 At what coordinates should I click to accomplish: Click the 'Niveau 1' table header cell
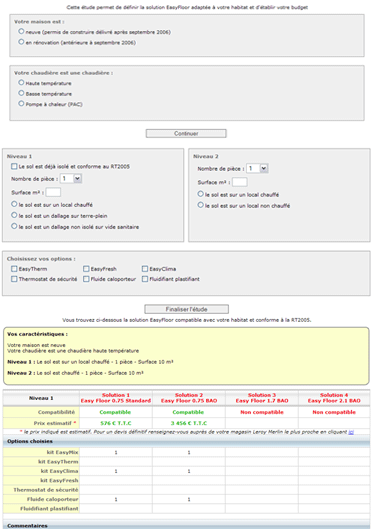[41, 398]
